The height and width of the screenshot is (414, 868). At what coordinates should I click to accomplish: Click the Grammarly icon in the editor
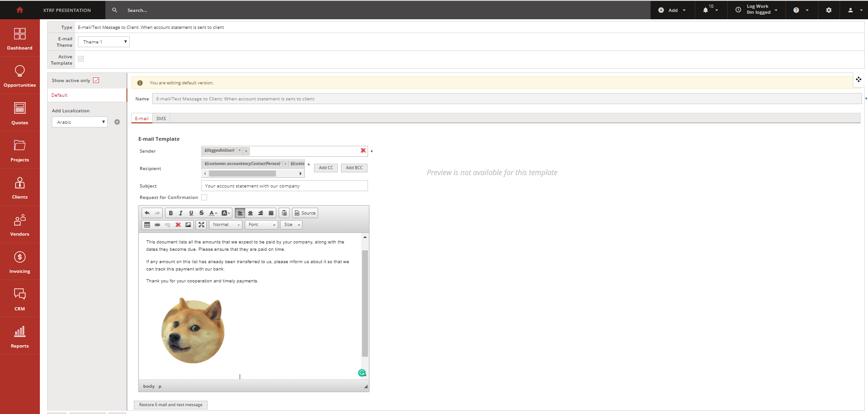[362, 373]
